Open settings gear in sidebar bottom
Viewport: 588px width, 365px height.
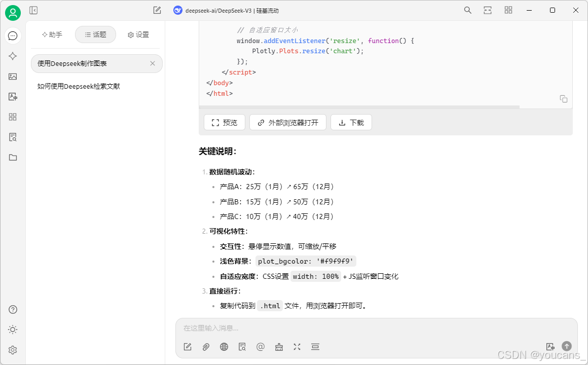tap(13, 350)
